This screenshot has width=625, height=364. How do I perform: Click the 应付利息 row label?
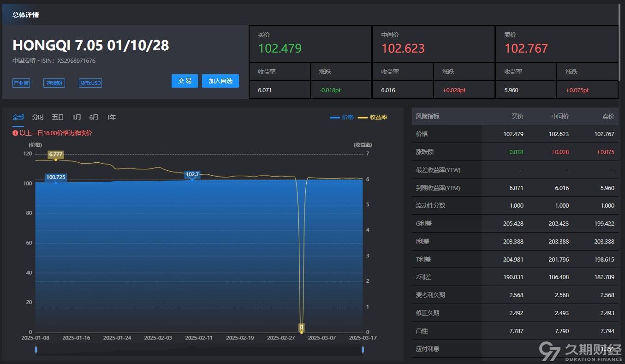coord(428,349)
